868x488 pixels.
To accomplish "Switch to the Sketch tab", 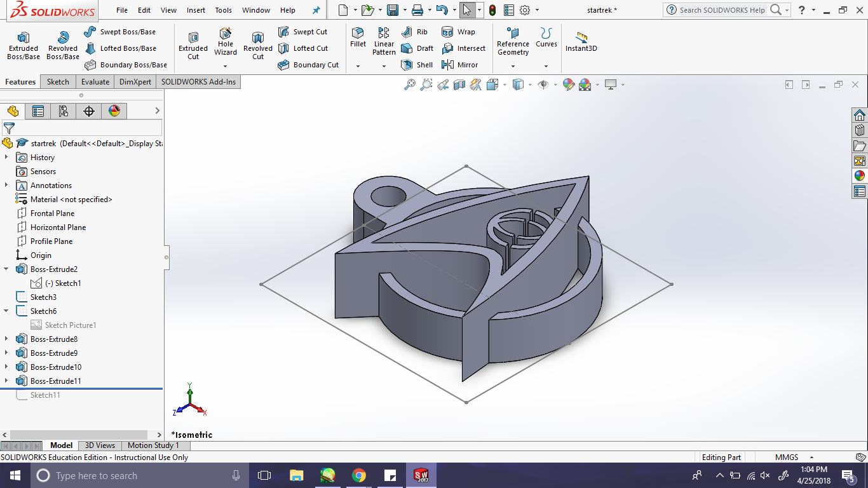I will click(x=58, y=82).
